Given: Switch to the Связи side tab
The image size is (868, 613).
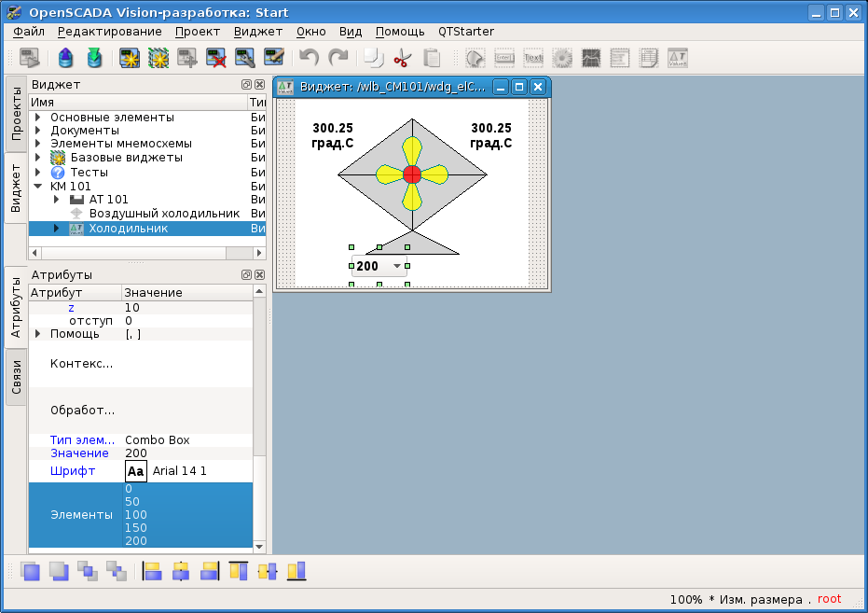Looking at the screenshot, I should (16, 377).
